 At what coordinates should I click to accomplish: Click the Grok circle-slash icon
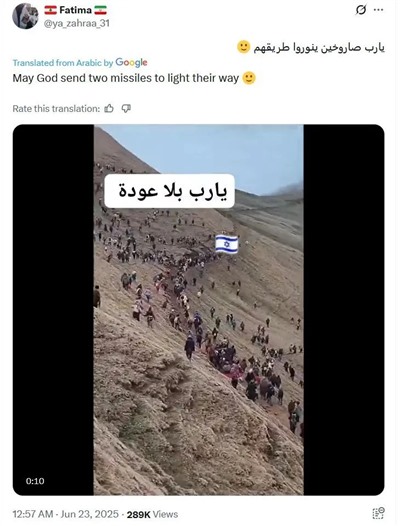coord(361,10)
